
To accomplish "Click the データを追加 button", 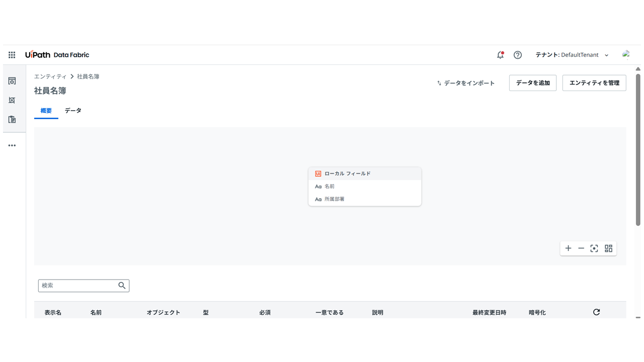I will click(x=532, y=82).
